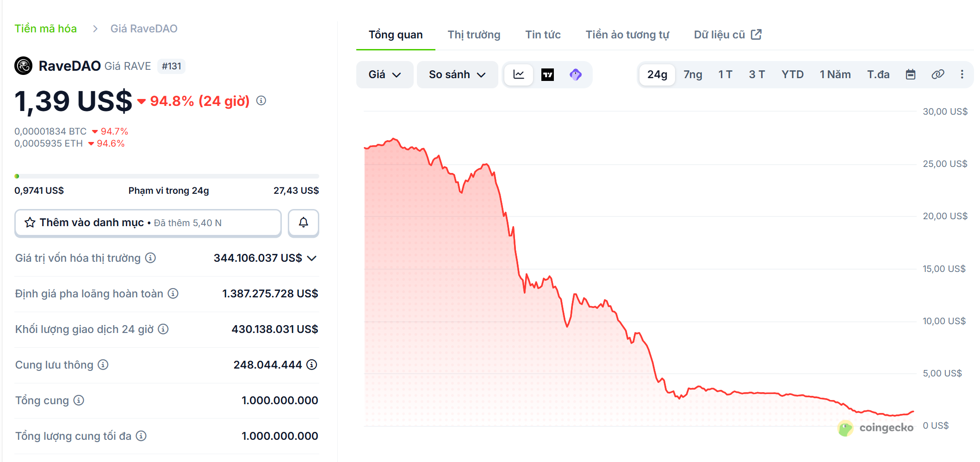Screen dimensions: 980x462
Task: Open the Giá dropdown
Action: pyautogui.click(x=385, y=74)
